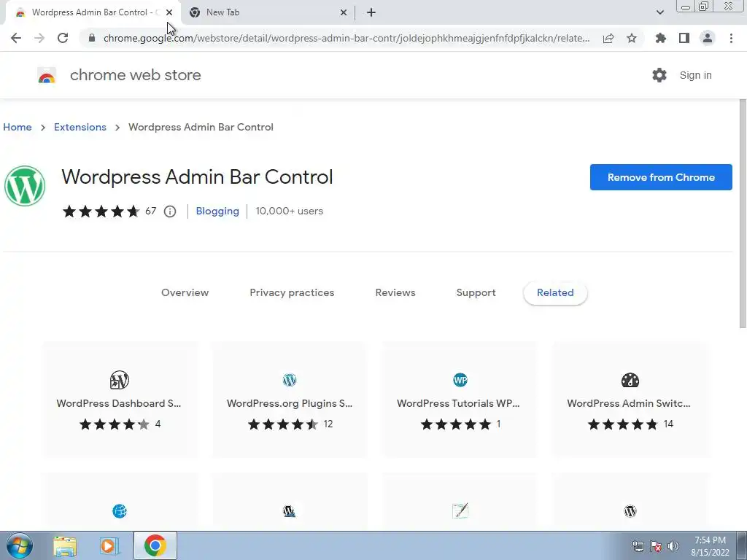Click the address bar URL field
747x560 pixels.
click(347, 38)
